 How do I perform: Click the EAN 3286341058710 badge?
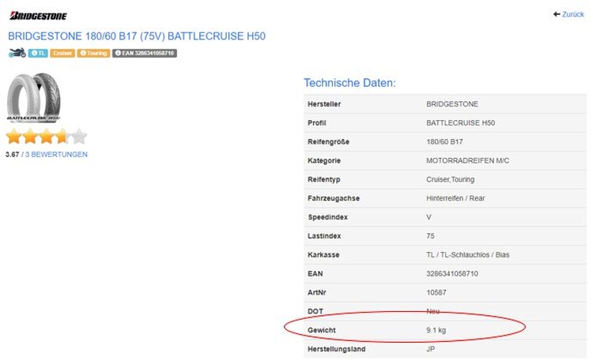(x=145, y=53)
